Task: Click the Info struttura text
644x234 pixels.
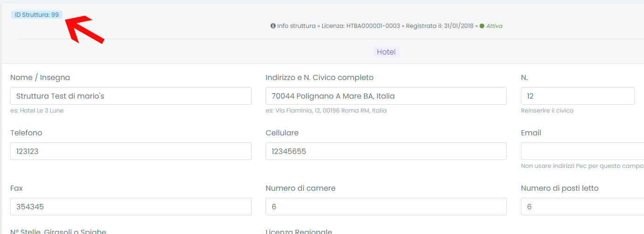Action: pyautogui.click(x=296, y=26)
